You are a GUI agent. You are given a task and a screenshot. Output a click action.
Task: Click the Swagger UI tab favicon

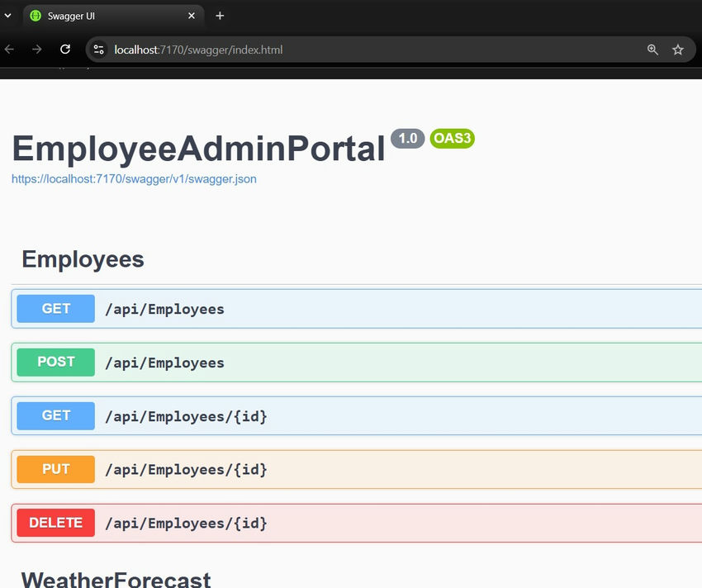(x=36, y=16)
